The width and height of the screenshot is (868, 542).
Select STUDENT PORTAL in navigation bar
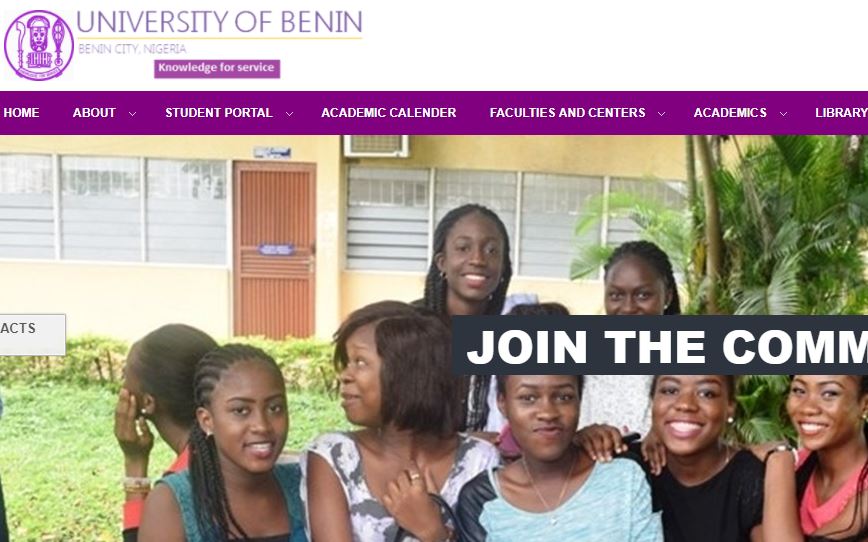pos(219,113)
